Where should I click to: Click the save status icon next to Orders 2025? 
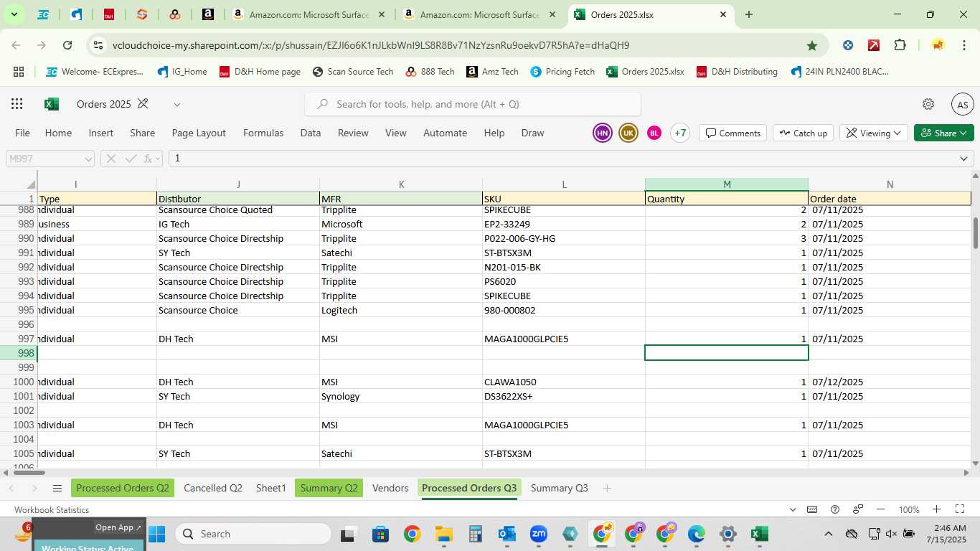point(143,104)
